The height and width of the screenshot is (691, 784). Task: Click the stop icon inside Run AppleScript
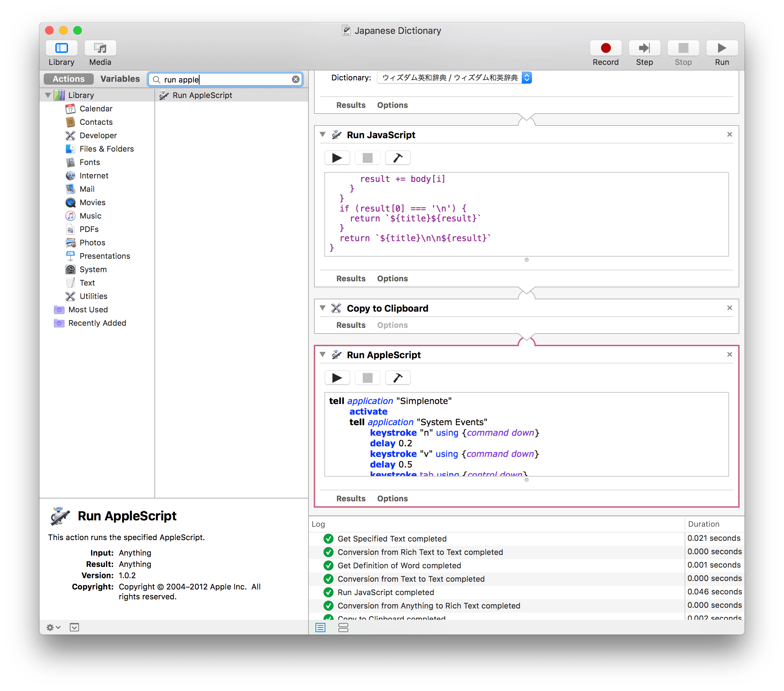pos(367,378)
